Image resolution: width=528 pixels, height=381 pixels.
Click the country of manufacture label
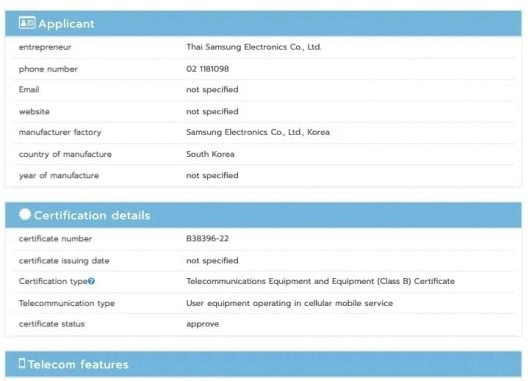click(x=65, y=154)
